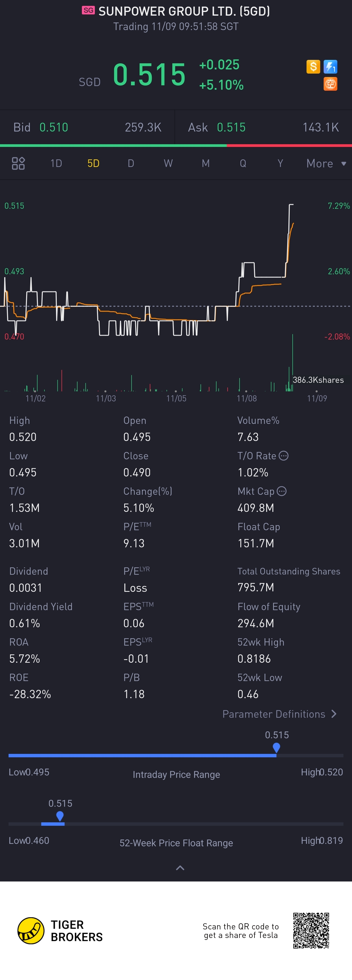Select the quarterly Q chart tab
352x980 pixels.
click(243, 163)
